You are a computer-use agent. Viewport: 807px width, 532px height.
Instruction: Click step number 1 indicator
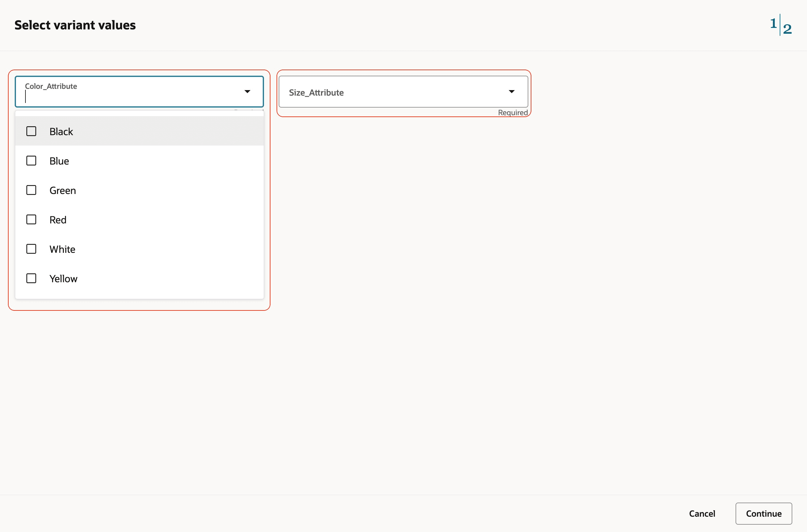pyautogui.click(x=773, y=23)
